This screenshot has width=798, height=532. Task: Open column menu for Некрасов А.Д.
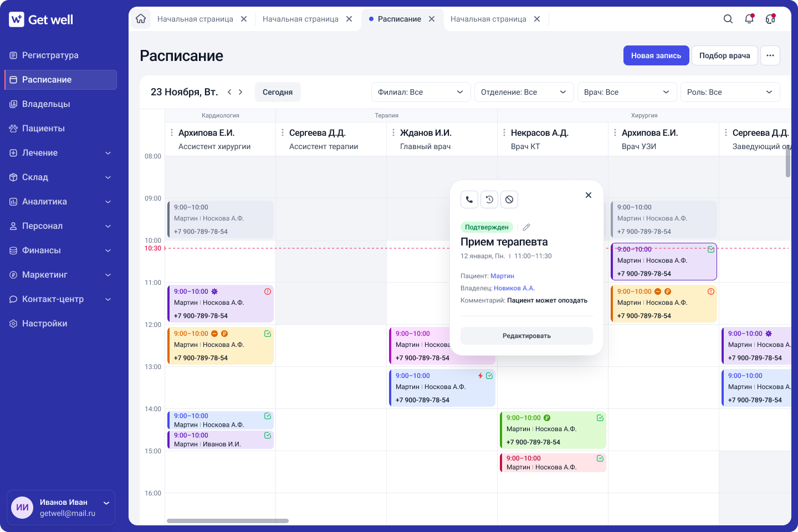tap(504, 133)
